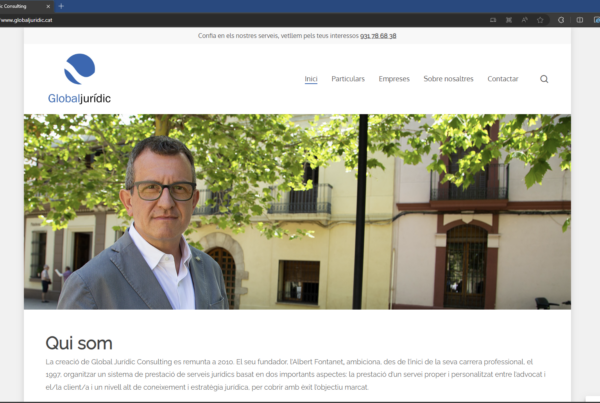
Task: Expand the Particulars navigation menu
Action: tap(348, 79)
